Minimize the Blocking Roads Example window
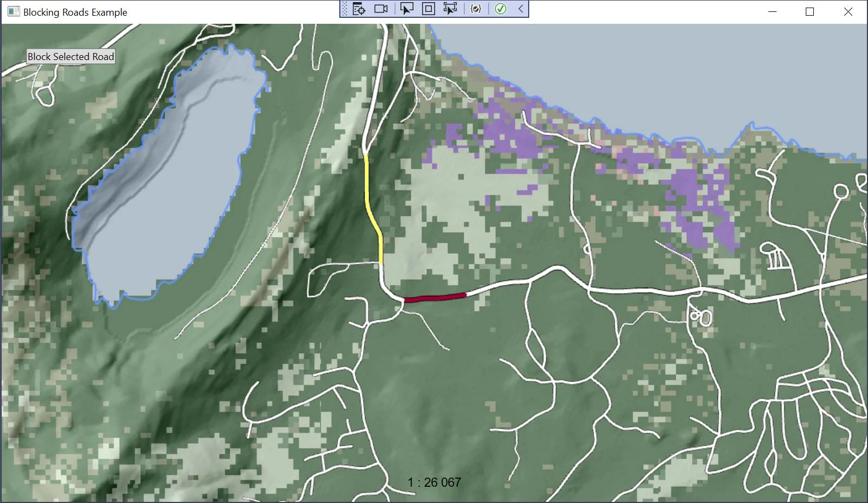This screenshot has width=868, height=503. pos(772,12)
